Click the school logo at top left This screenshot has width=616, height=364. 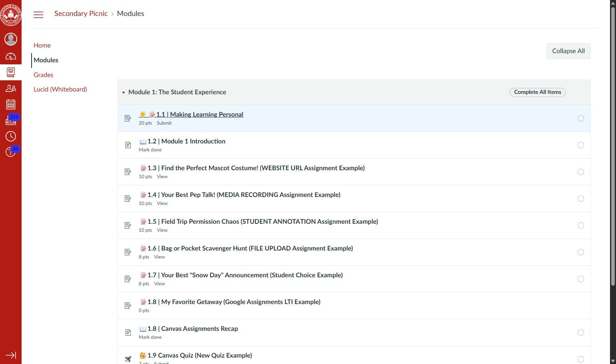pyautogui.click(x=11, y=15)
